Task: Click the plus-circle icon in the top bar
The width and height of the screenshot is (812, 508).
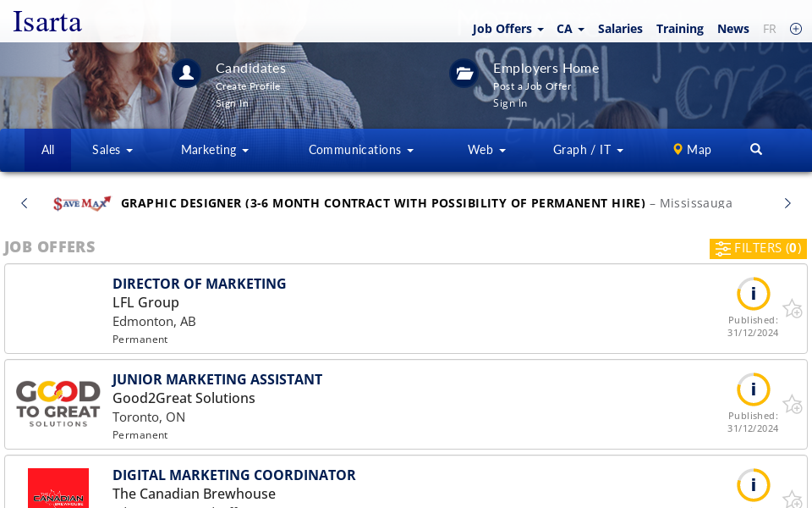Action: click(796, 28)
